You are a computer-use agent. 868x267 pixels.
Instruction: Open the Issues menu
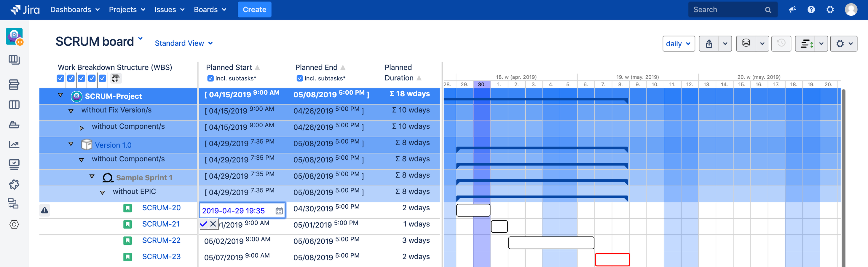[x=169, y=9]
